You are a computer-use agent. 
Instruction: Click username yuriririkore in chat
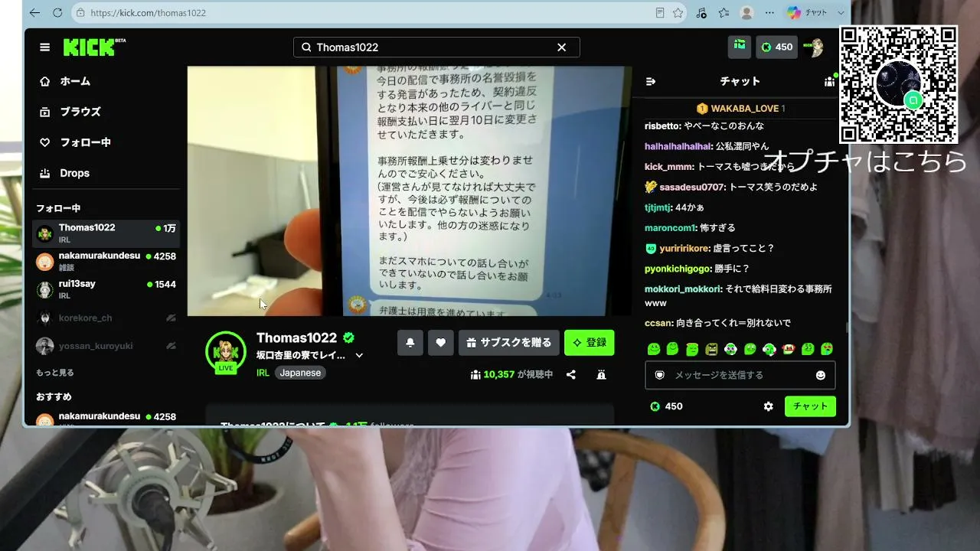684,249
